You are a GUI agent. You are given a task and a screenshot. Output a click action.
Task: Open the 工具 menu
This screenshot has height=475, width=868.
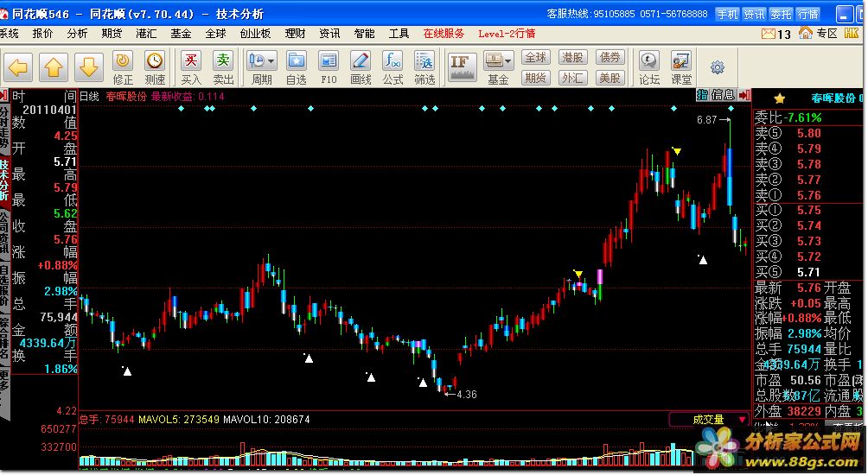pos(399,34)
